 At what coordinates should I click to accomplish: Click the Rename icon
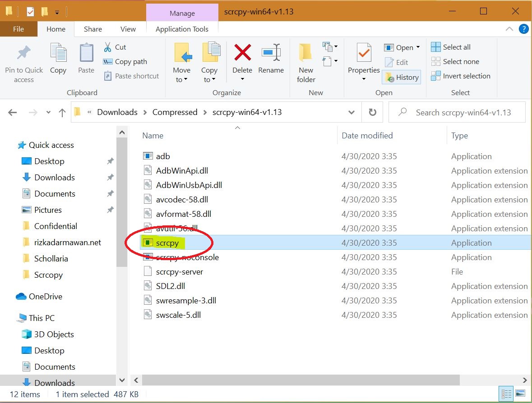coord(271,53)
